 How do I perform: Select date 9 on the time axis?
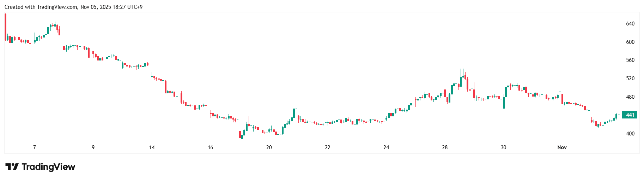coord(93,147)
